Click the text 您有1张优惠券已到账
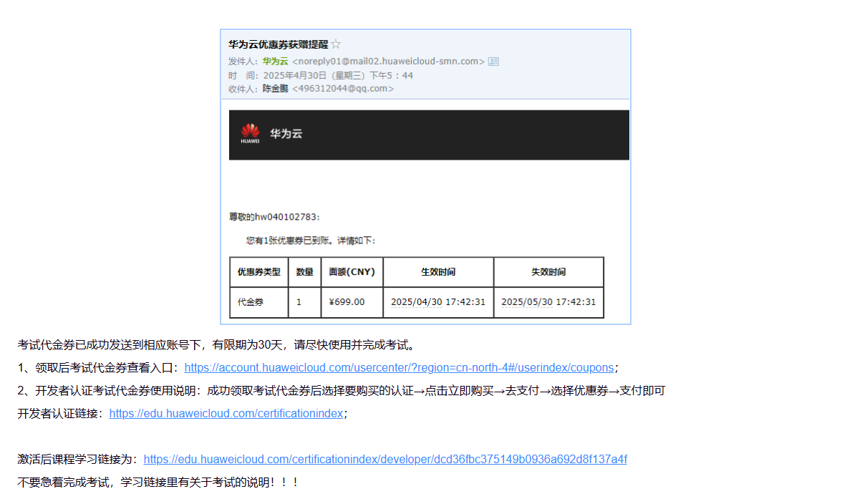Screen dimensions: 842x504 click(x=311, y=241)
